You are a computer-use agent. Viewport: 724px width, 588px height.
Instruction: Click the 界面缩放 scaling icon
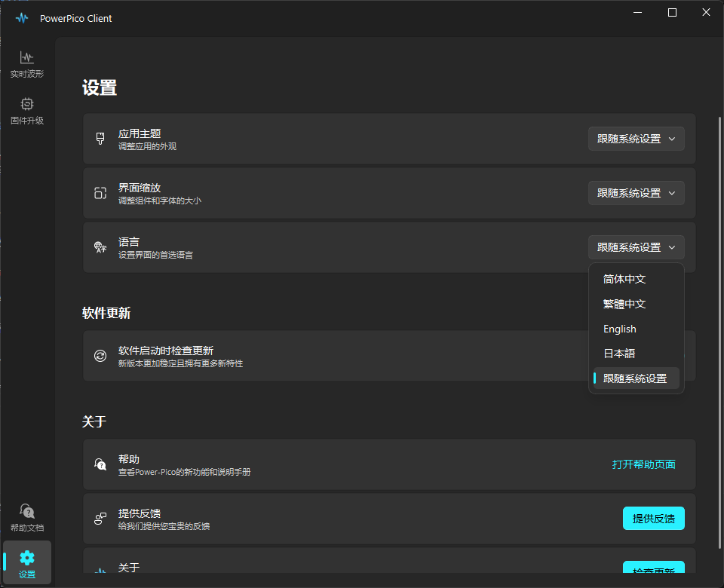click(100, 193)
